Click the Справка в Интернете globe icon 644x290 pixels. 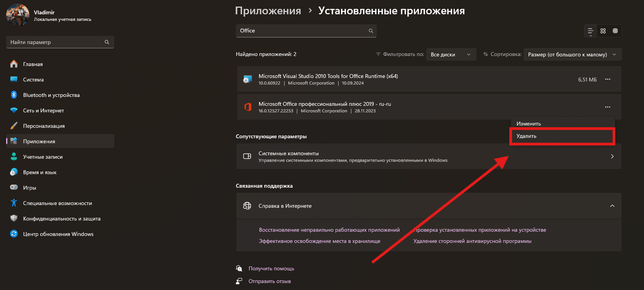pyautogui.click(x=247, y=206)
